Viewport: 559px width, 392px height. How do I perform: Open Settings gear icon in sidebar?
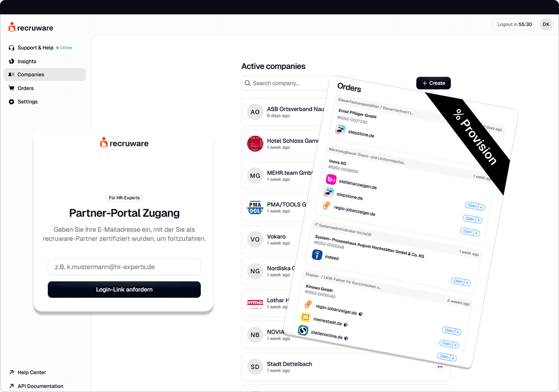(x=12, y=101)
